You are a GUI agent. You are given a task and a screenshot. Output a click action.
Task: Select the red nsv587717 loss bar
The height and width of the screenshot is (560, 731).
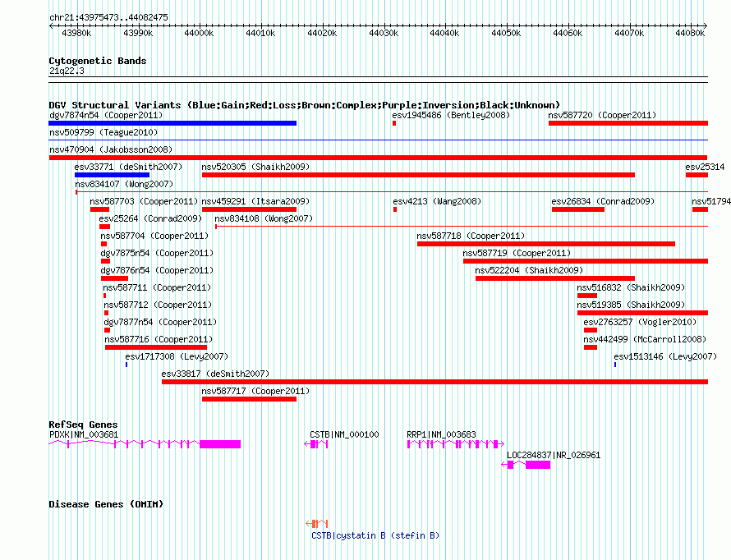(x=249, y=399)
